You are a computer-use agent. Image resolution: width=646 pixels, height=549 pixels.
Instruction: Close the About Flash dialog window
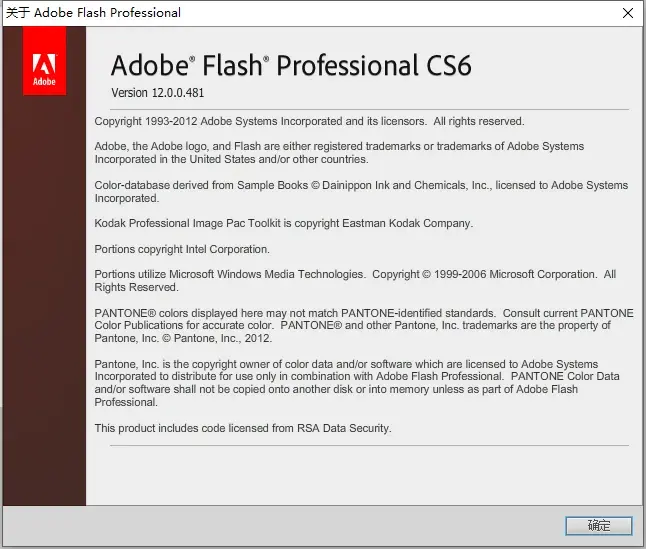(x=627, y=13)
